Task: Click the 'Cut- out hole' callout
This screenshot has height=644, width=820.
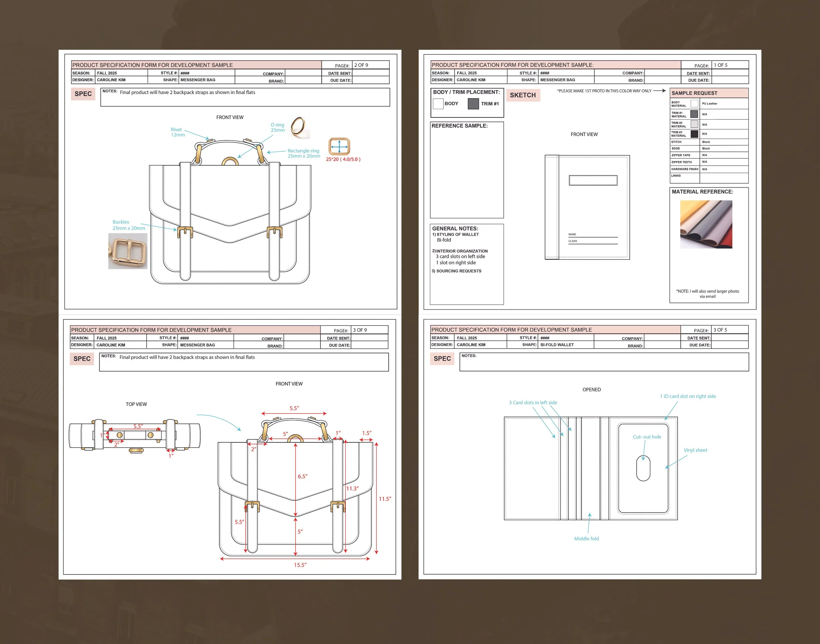Action: click(647, 437)
